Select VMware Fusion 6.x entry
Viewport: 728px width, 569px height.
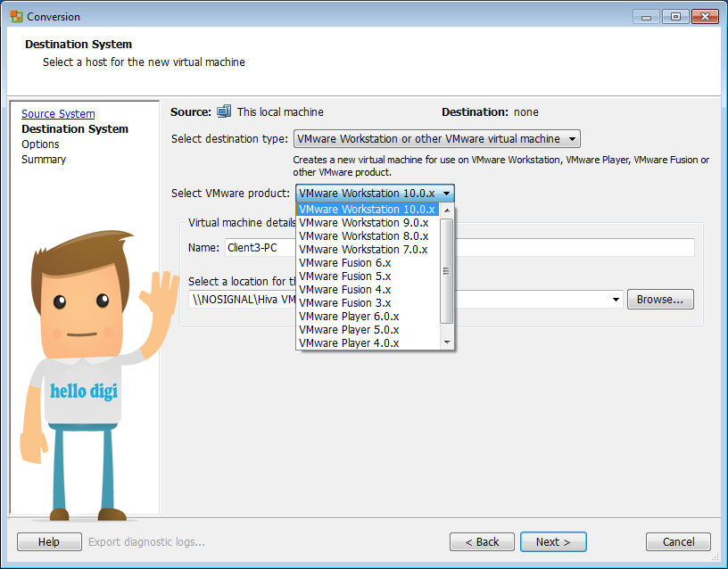point(368,263)
